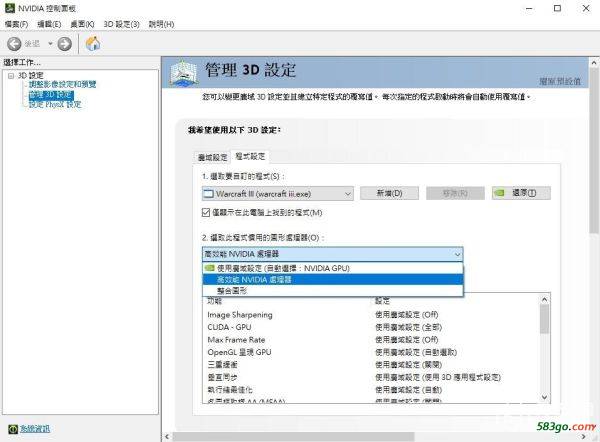Collapse the graphics processor dropdown arrow
Image resolution: width=600 pixels, height=442 pixels.
[457, 254]
